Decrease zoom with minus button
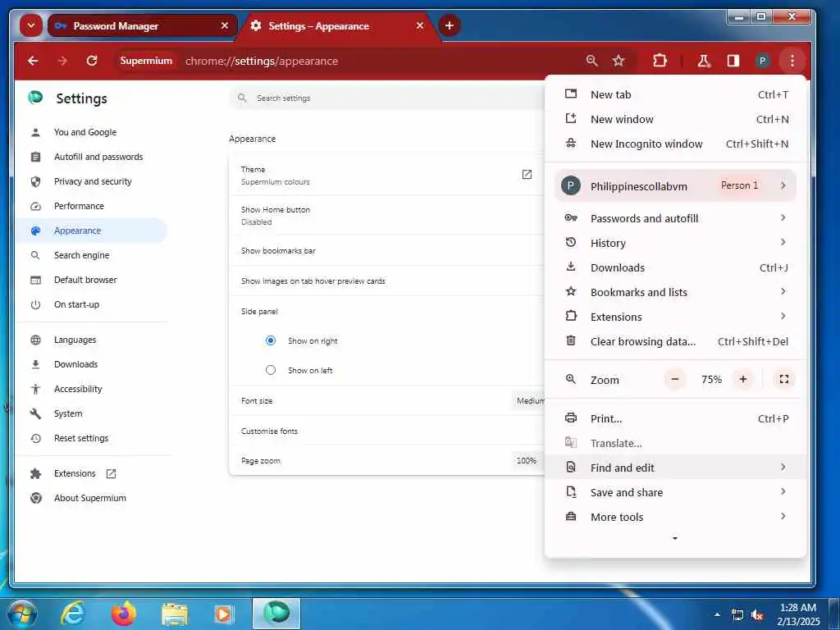 (675, 379)
